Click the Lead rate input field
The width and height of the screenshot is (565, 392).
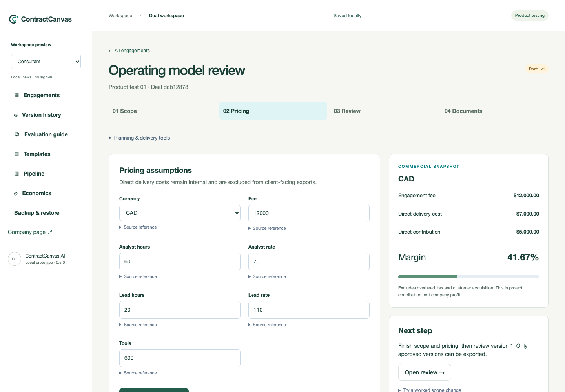coord(309,310)
